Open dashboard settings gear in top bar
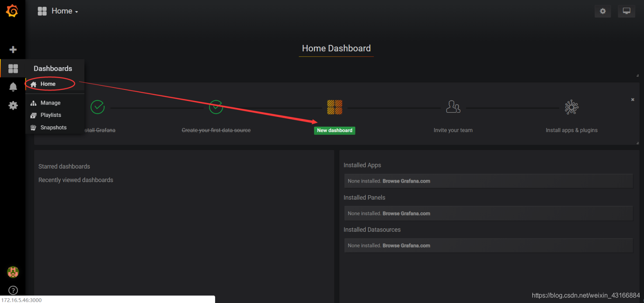The width and height of the screenshot is (644, 303). point(603,11)
